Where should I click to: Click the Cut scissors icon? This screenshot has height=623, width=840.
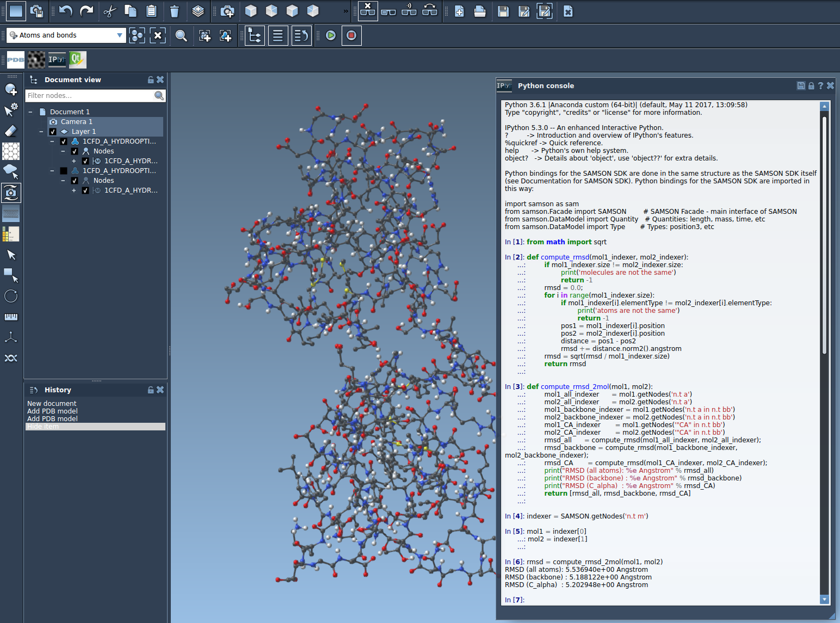click(x=110, y=11)
